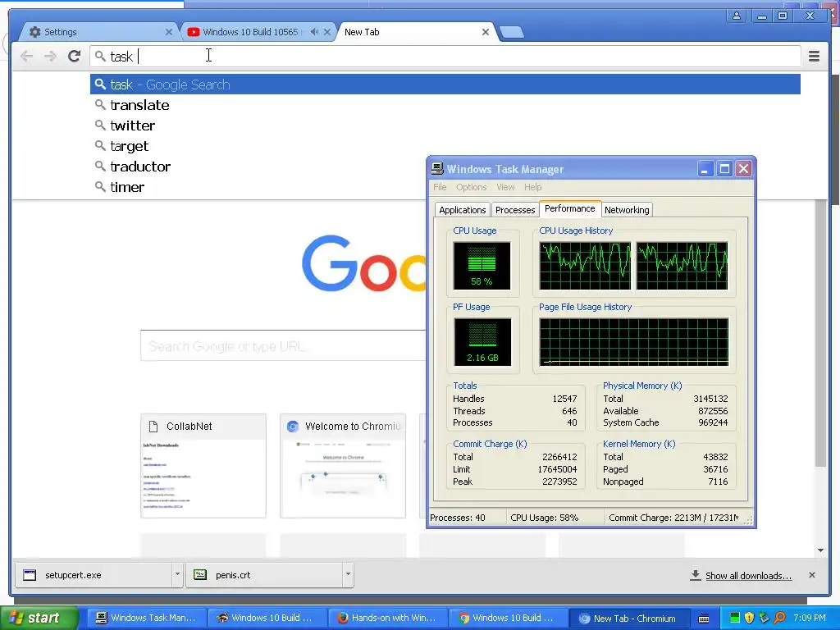840x630 pixels.
Task: Click the setupcert.exe download item
Action: click(x=94, y=575)
